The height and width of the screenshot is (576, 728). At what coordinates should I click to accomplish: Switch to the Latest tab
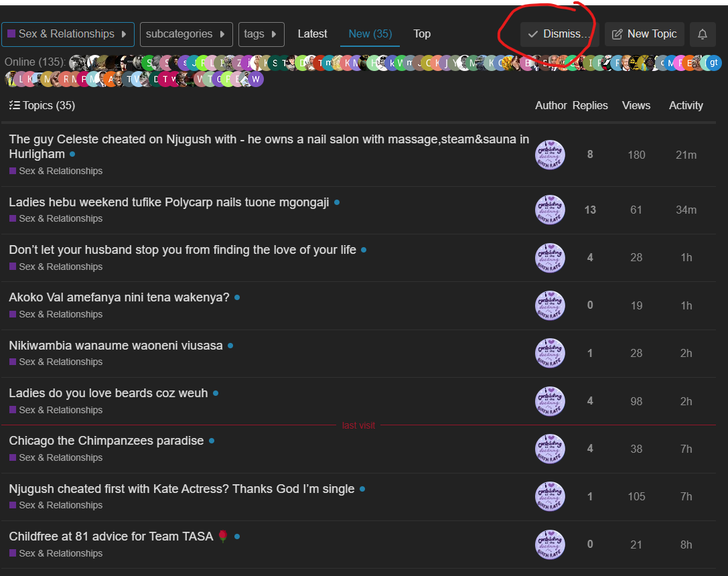[313, 34]
